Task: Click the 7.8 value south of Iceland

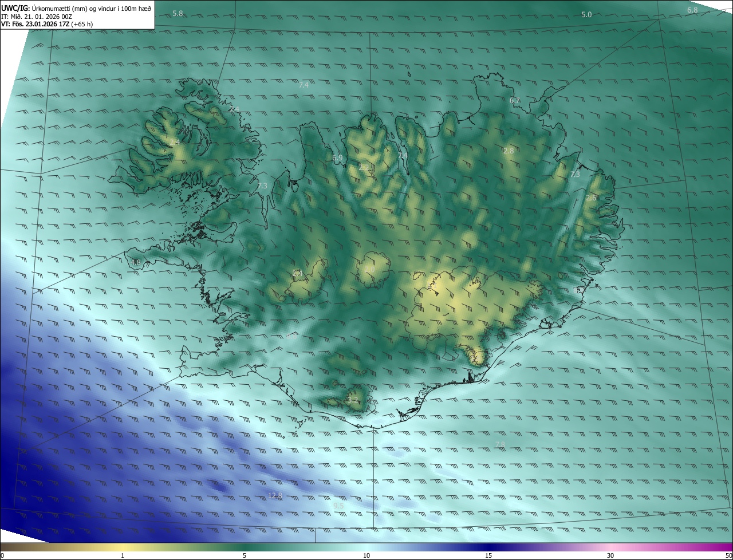Action: [x=500, y=444]
